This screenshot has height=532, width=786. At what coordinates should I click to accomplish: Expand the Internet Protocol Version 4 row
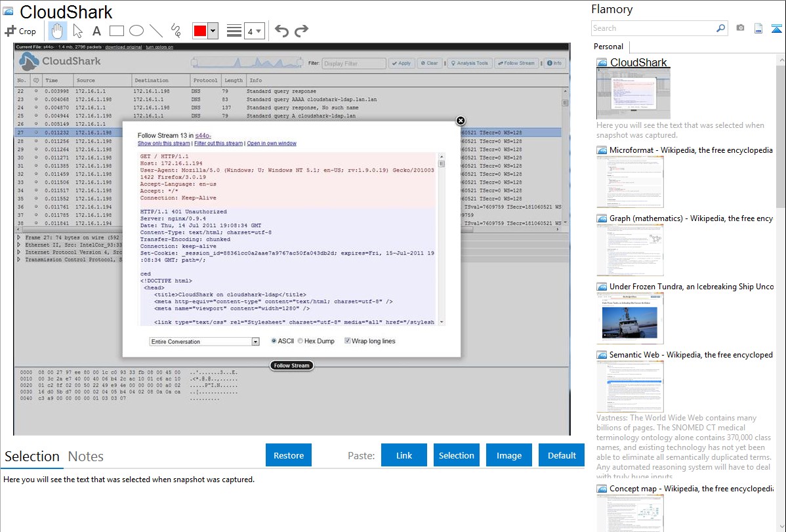pyautogui.click(x=19, y=252)
